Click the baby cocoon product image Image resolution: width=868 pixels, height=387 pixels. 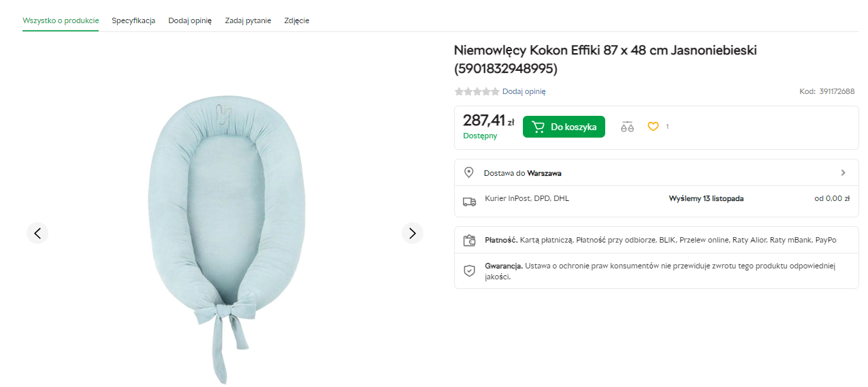click(225, 232)
